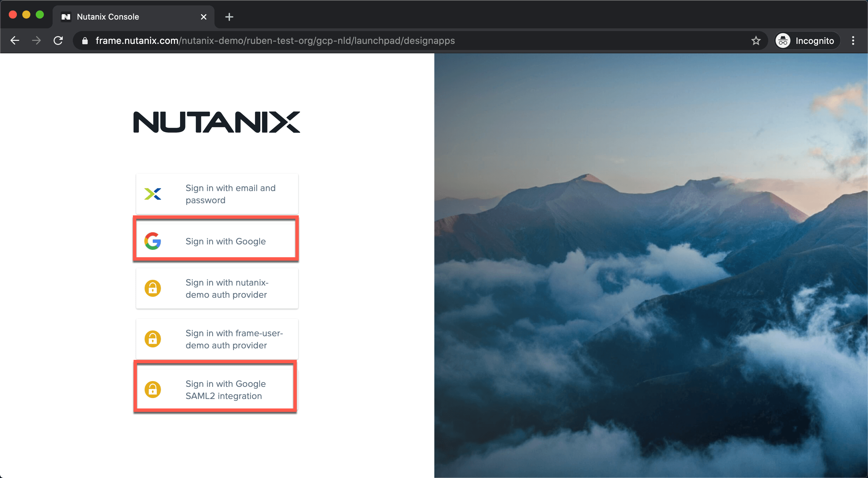
Task: Click lock icon for frame-user-demo auth provider
Action: 153,339
